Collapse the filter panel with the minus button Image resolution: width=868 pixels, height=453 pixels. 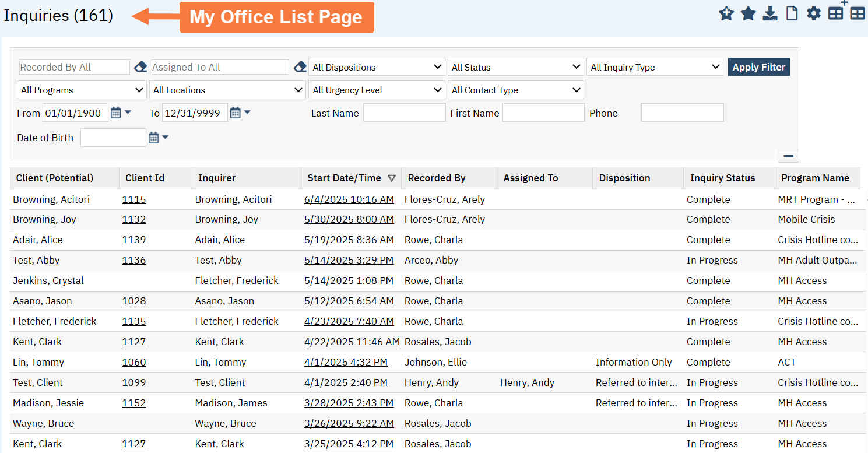788,156
